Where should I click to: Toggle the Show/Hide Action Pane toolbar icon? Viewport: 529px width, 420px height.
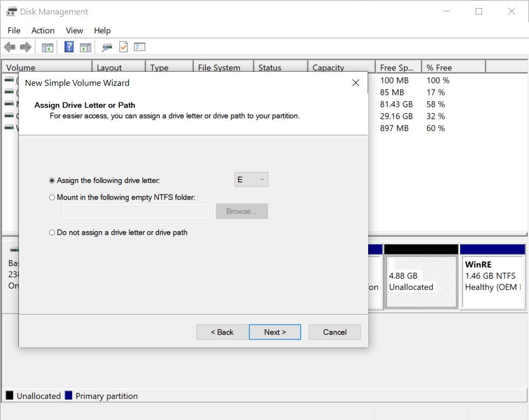click(x=85, y=47)
